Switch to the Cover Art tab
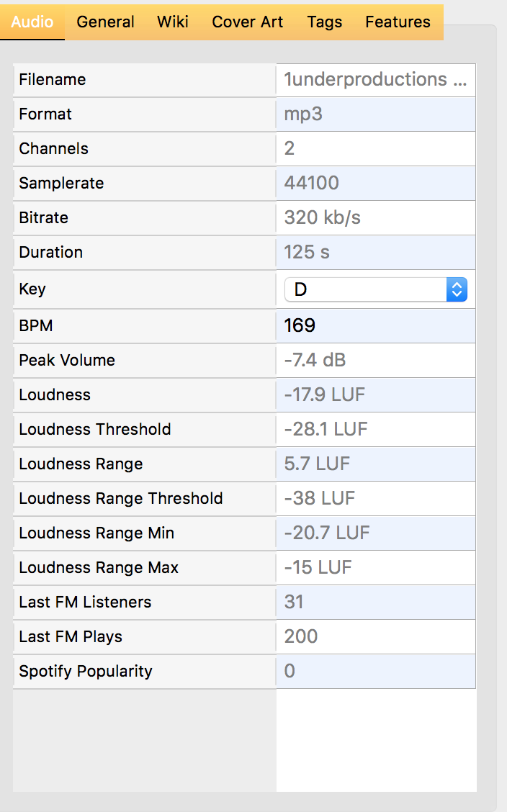Viewport: 507px width, 812px height. (248, 22)
